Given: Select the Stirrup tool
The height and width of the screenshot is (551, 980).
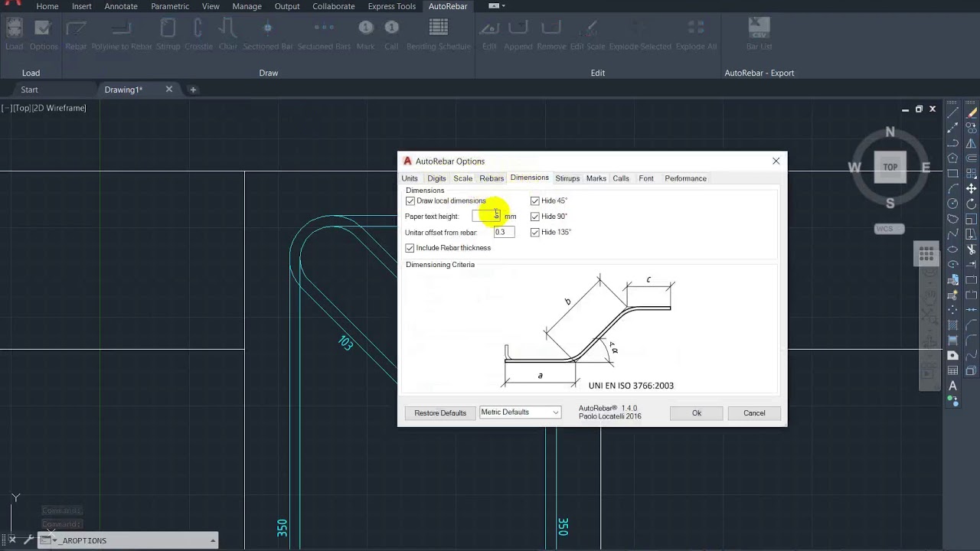Looking at the screenshot, I should pos(168,34).
